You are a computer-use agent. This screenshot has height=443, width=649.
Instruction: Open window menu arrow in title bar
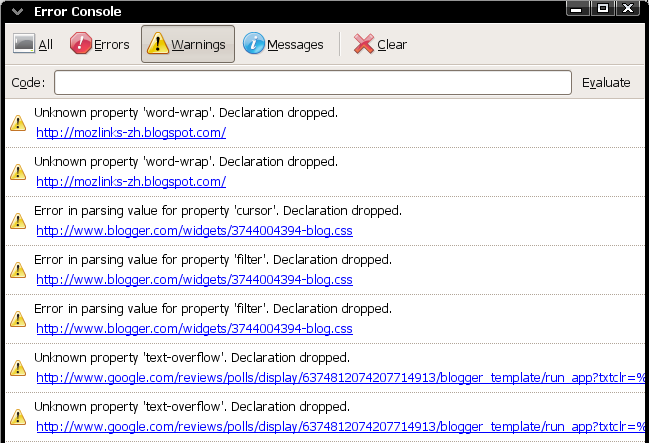tap(16, 11)
